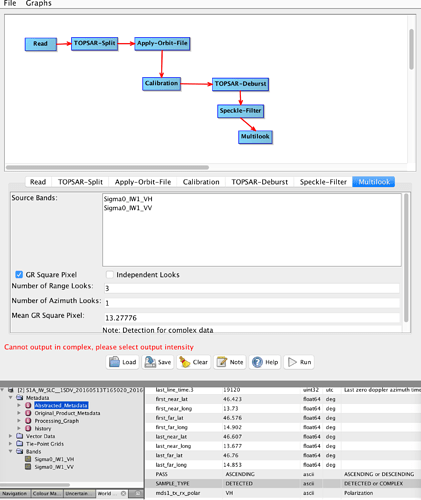Click the first_near_lat value 46.423

pyautogui.click(x=232, y=399)
